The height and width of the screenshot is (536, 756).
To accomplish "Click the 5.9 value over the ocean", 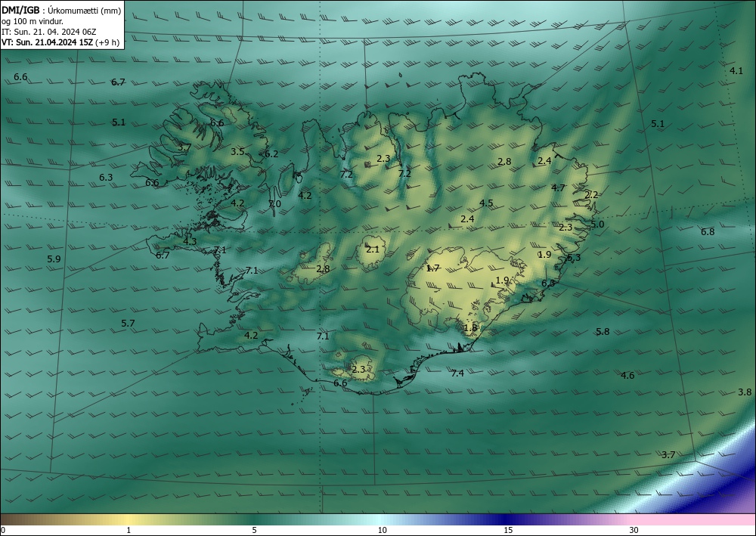I will pyautogui.click(x=54, y=259).
